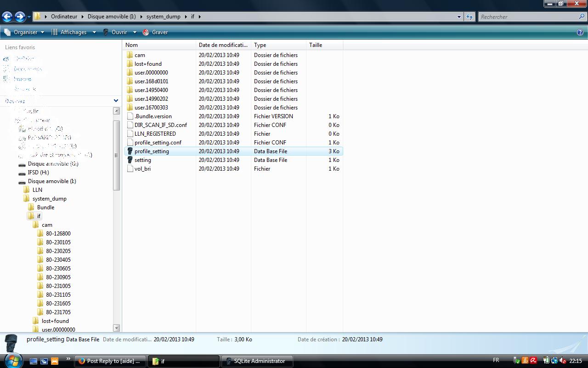Screen dimensions: 588x368
Task: Open the Help question mark icon
Action: pyautogui.click(x=580, y=32)
